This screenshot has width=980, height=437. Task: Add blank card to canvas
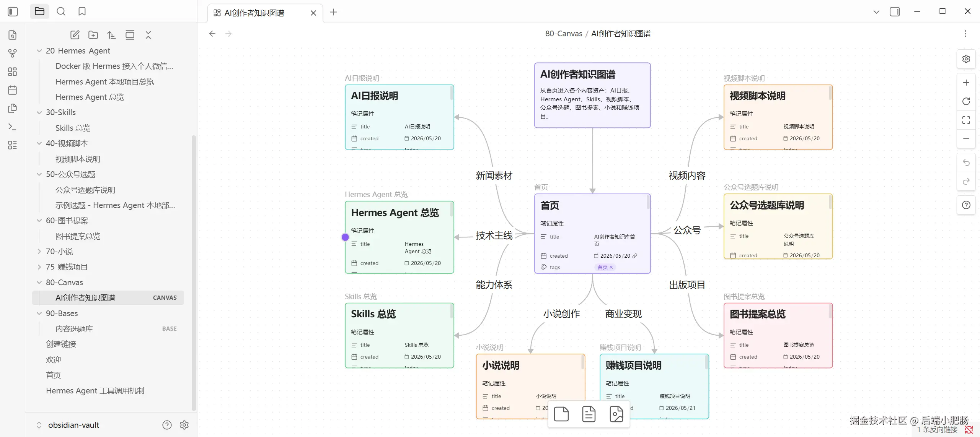pos(561,414)
